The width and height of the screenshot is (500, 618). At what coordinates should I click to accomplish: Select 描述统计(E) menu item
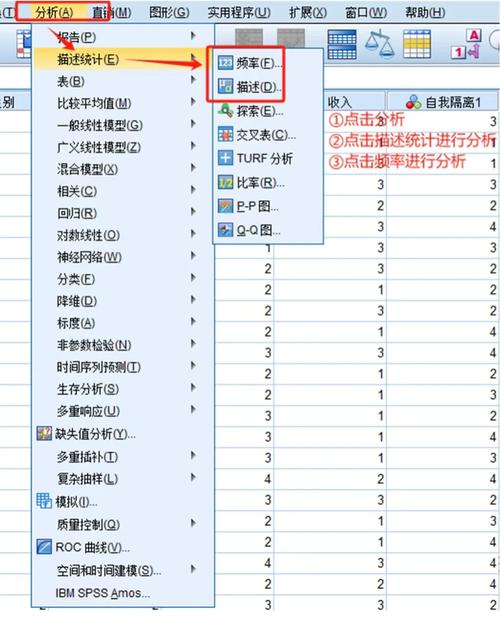click(123, 59)
